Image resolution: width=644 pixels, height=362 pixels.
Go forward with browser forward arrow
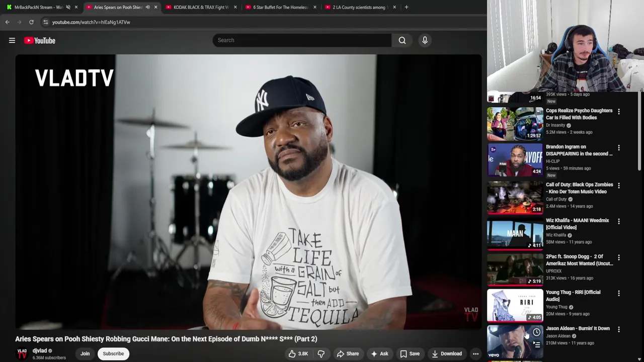point(19,22)
